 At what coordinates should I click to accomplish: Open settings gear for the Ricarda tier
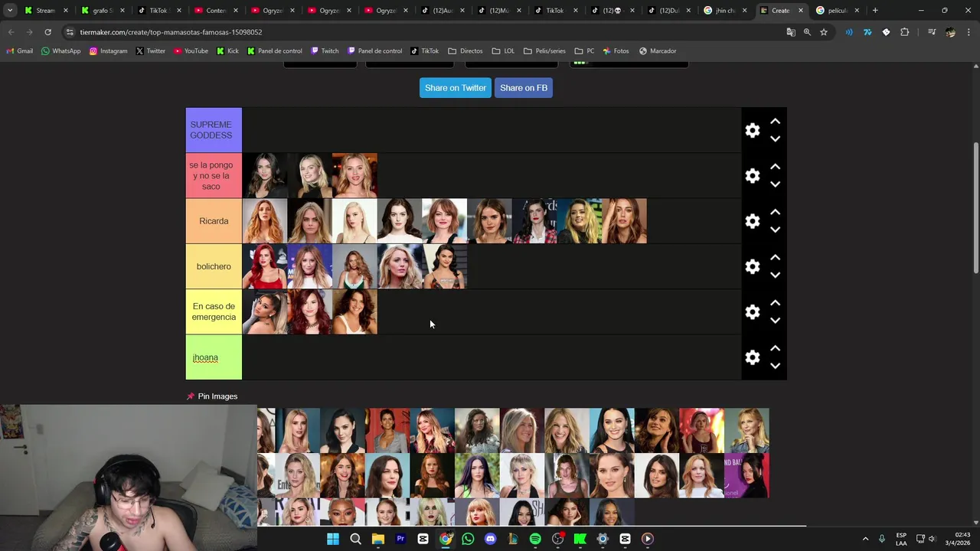coord(753,221)
